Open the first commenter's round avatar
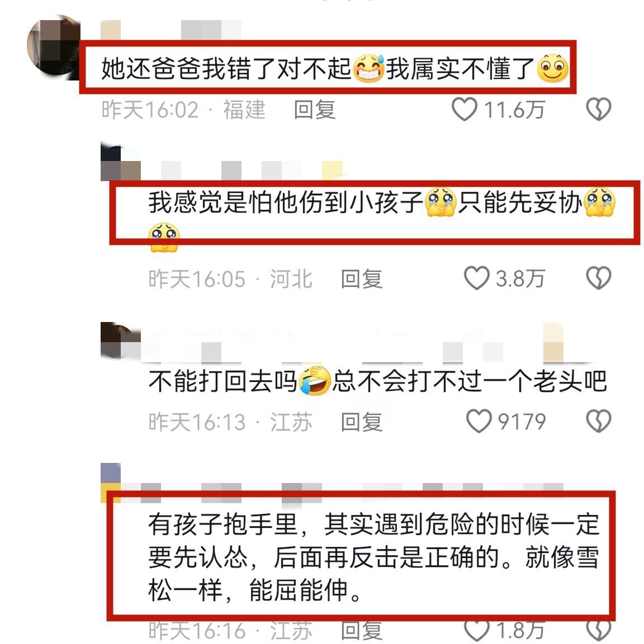The height and width of the screenshot is (644, 644). (54, 45)
